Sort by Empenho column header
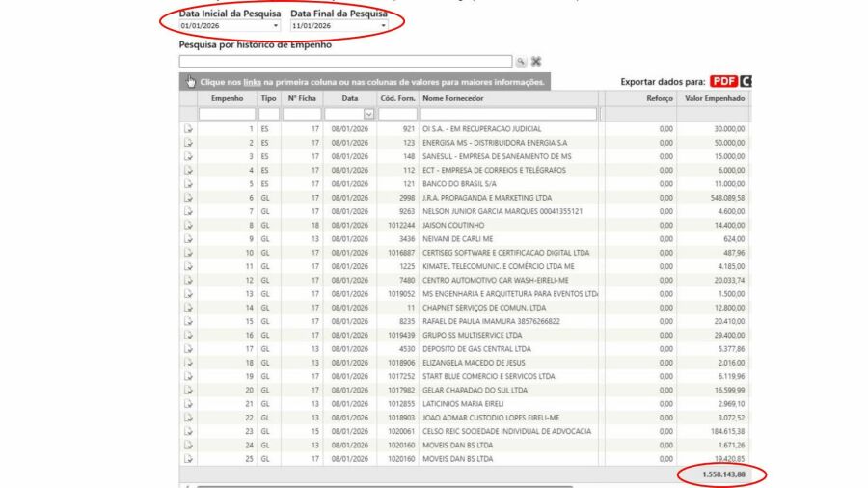The image size is (868, 488). click(x=227, y=98)
